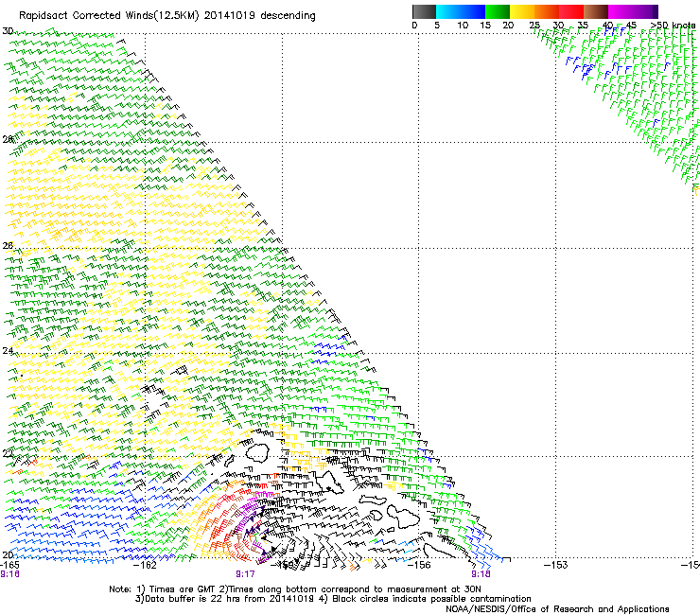This screenshot has width=700, height=615.
Task: Click the purple 9:17 time stamp
Action: pos(245,574)
